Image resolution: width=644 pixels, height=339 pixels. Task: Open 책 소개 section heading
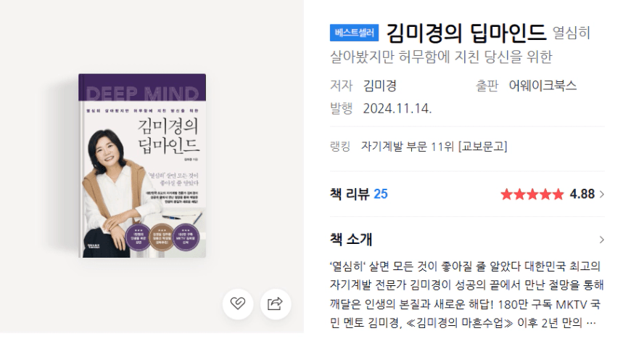click(351, 240)
